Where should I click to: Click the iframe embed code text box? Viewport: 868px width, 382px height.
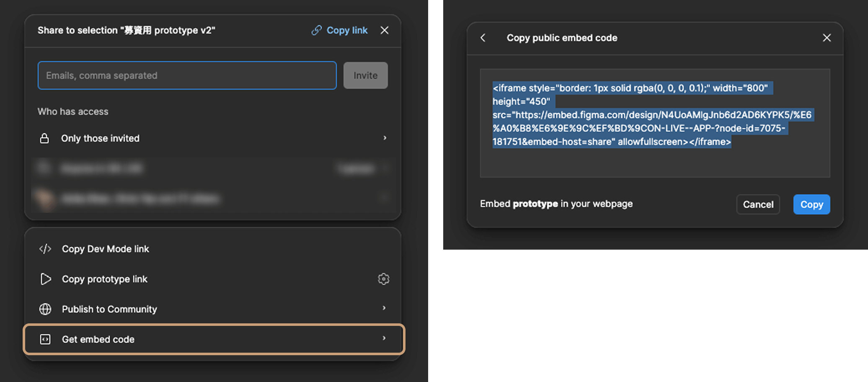tap(655, 123)
